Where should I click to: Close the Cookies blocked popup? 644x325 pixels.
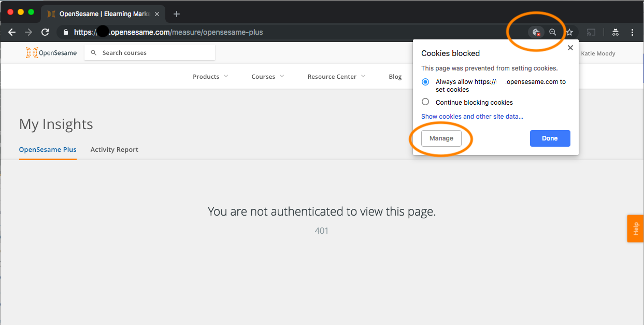570,48
